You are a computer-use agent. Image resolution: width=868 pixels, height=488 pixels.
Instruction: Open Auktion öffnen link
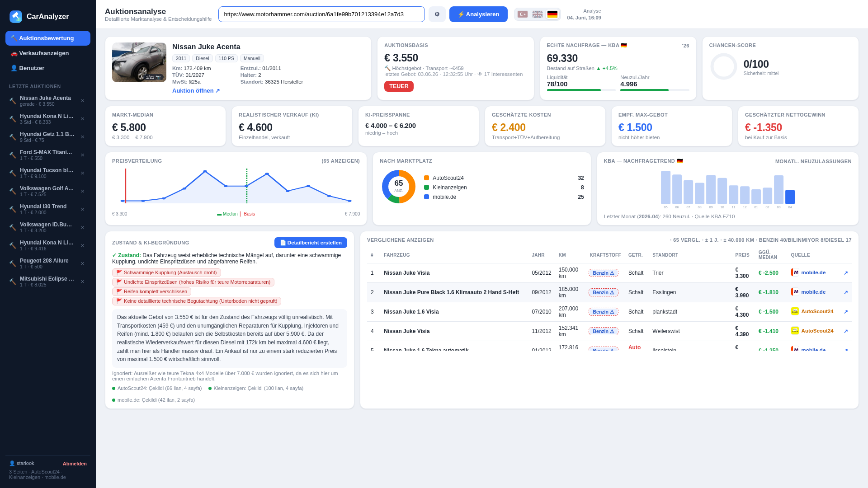coord(196,91)
